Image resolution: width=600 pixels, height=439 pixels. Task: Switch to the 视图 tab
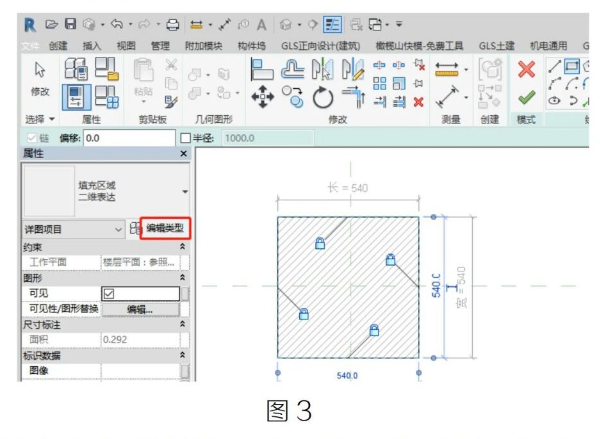pyautogui.click(x=126, y=46)
